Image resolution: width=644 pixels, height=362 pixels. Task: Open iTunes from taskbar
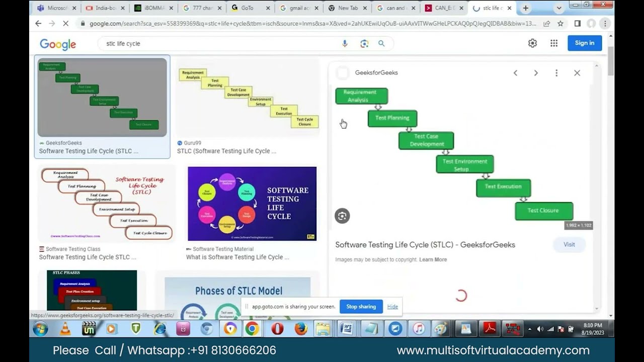click(x=419, y=329)
